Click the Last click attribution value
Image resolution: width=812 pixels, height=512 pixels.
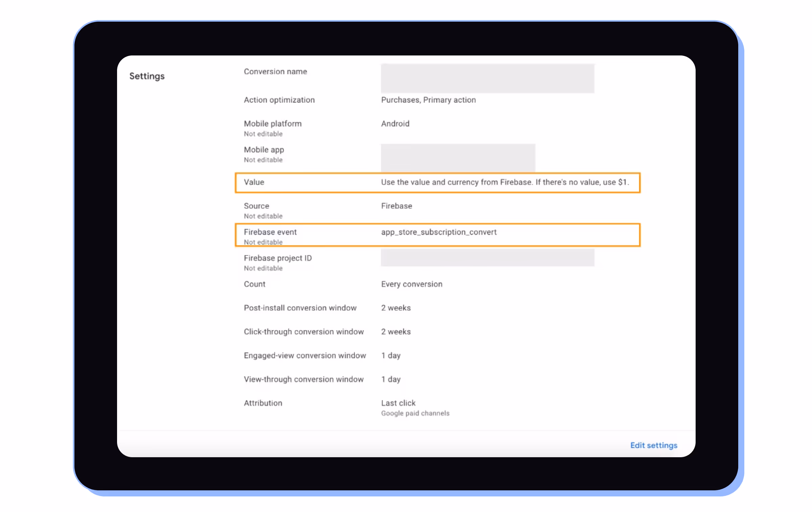pos(398,403)
